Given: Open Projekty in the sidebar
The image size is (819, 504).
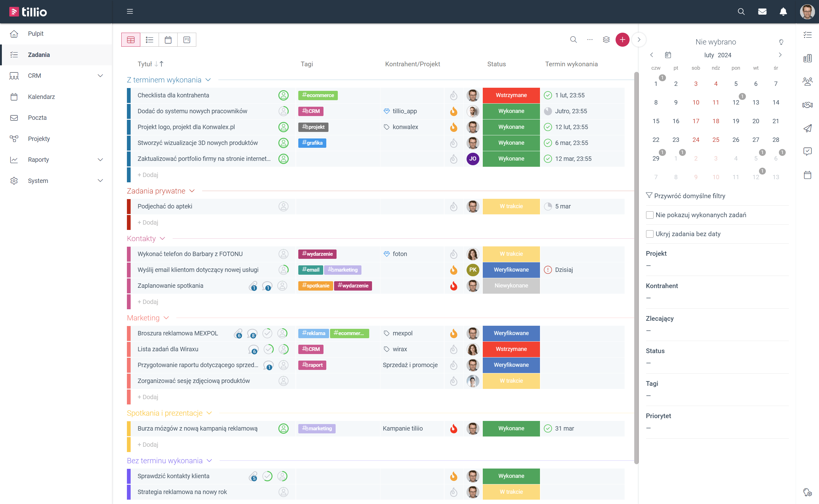Looking at the screenshot, I should pos(56,139).
